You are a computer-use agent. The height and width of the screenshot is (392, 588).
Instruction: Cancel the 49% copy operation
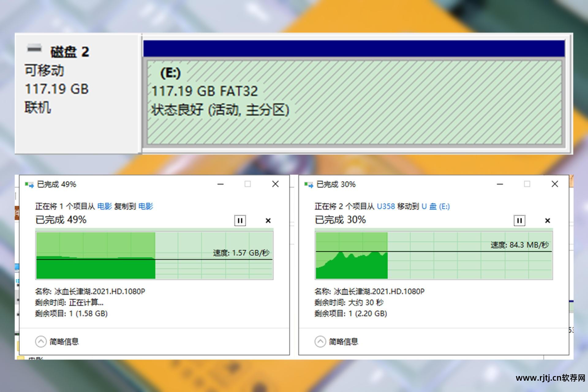tap(268, 221)
